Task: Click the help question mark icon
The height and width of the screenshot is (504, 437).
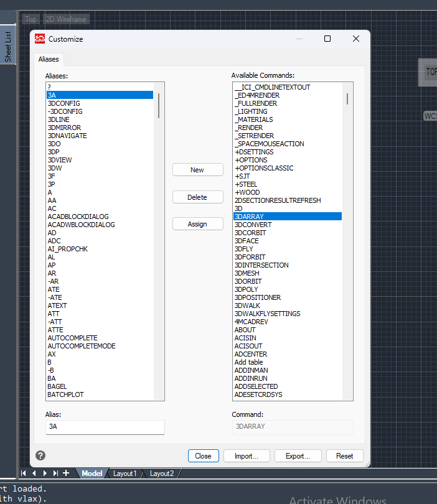Action: coord(40,455)
